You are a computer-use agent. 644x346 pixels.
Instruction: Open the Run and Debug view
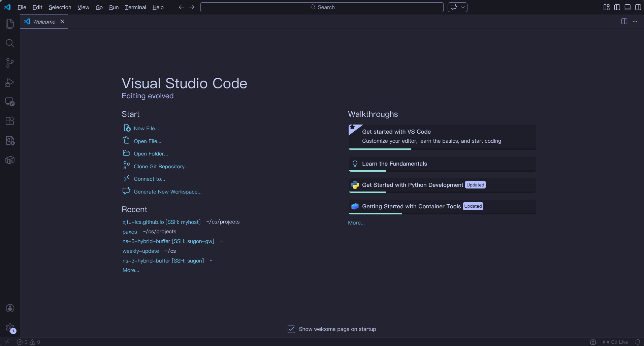click(x=10, y=82)
